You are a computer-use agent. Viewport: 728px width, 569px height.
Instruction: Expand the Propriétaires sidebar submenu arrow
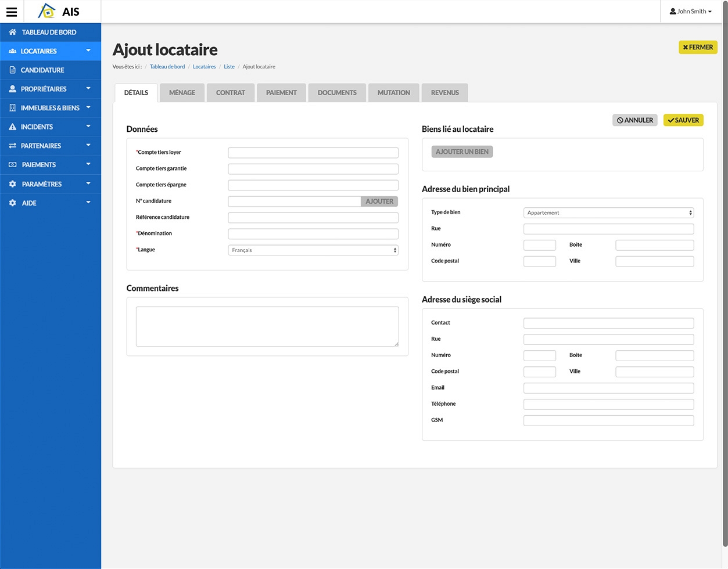88,89
